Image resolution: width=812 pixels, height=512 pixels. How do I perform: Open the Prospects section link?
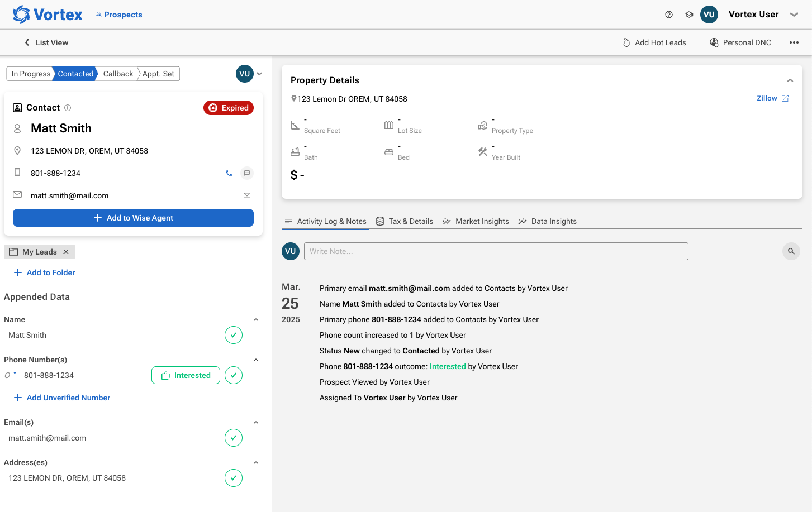[119, 15]
